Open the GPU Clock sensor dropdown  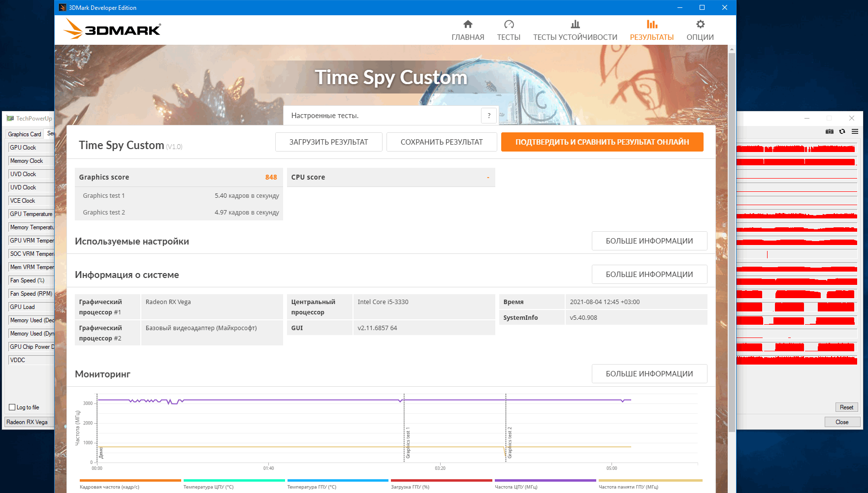(x=32, y=147)
